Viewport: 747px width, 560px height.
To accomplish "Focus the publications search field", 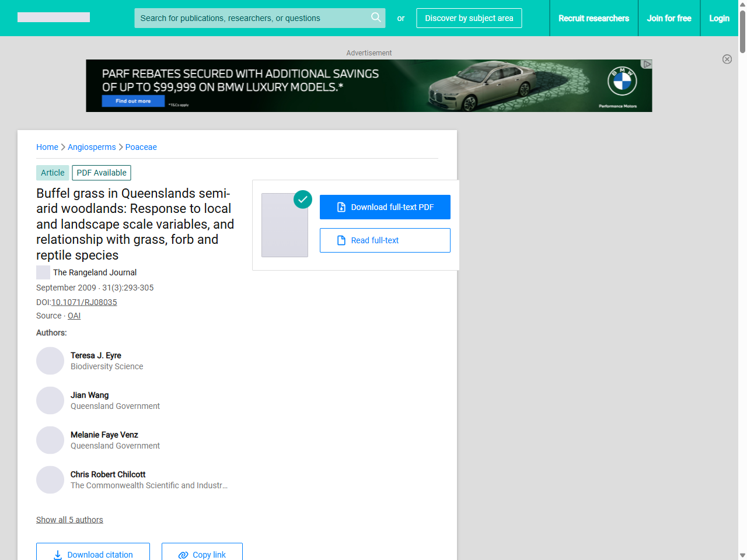I will pyautogui.click(x=251, y=18).
